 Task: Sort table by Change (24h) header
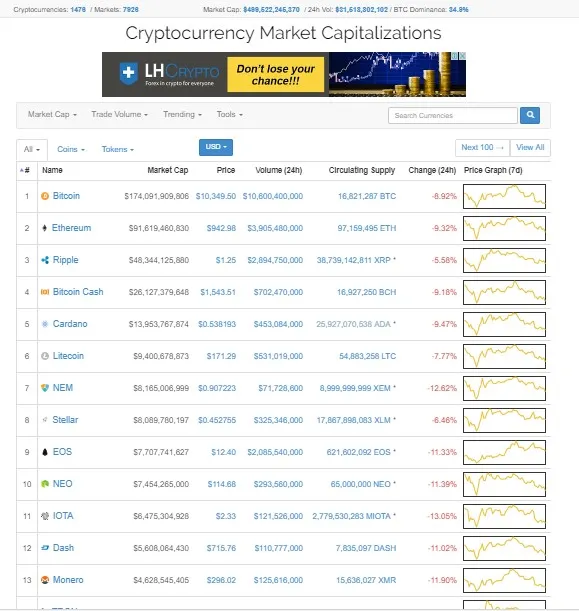432,170
